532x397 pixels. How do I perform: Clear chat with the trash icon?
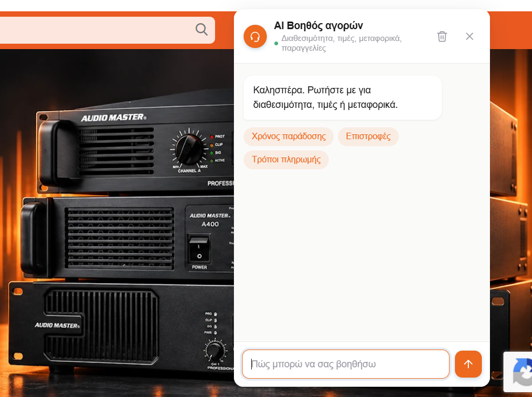[x=442, y=36]
